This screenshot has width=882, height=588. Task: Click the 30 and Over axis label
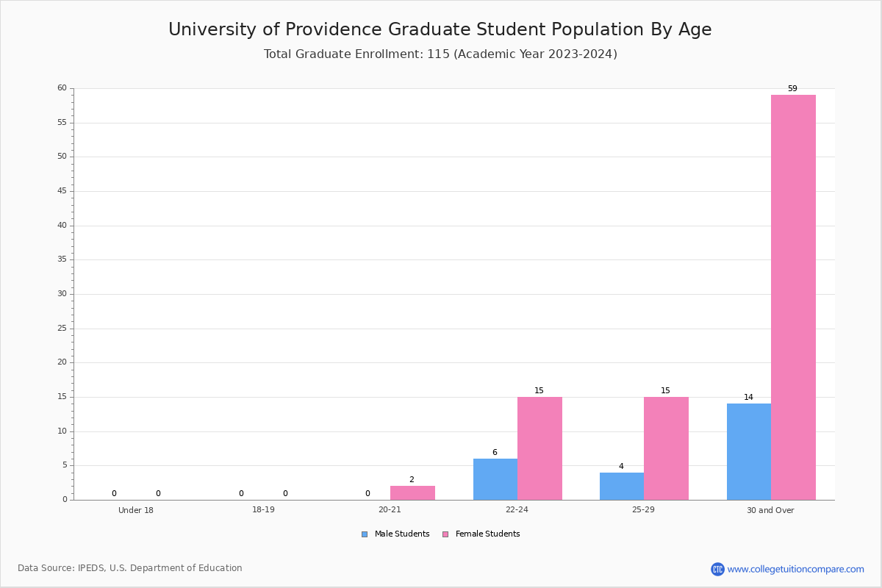click(x=770, y=510)
